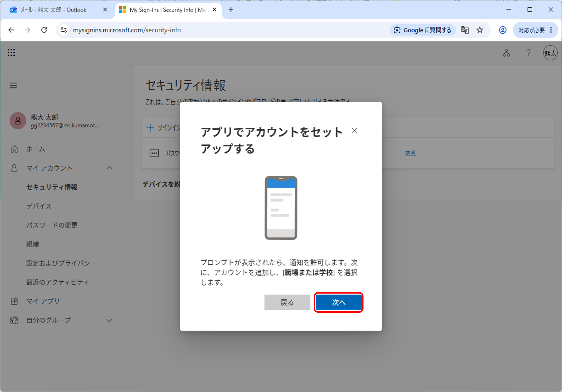Click the 次へ button in the dialog
This screenshot has height=392, width=562.
click(338, 302)
